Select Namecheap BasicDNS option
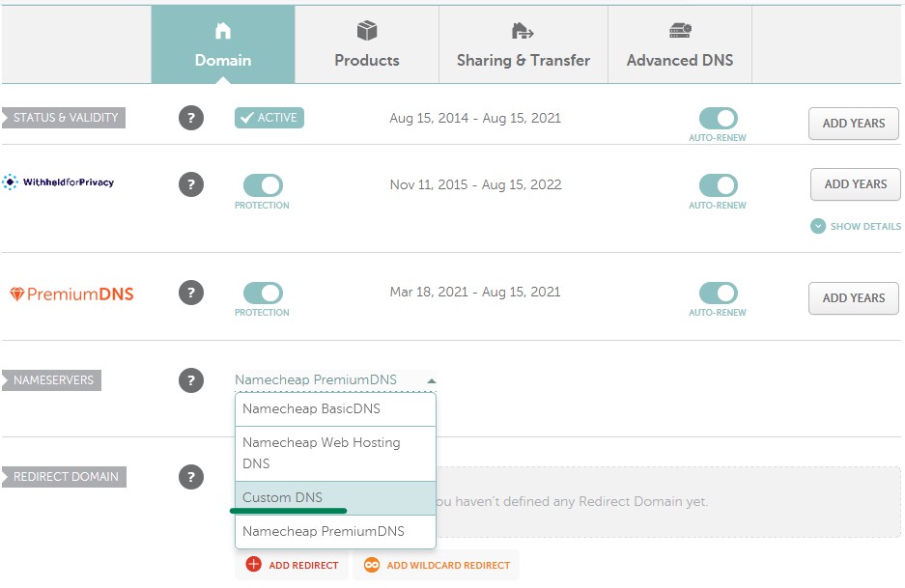This screenshot has height=588, width=905. coord(335,409)
